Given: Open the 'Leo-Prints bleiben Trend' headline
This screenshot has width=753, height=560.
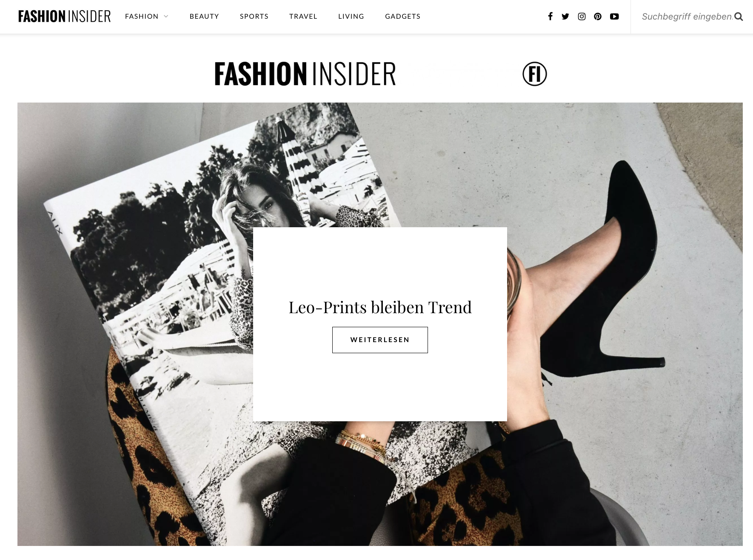Looking at the screenshot, I should (x=380, y=307).
